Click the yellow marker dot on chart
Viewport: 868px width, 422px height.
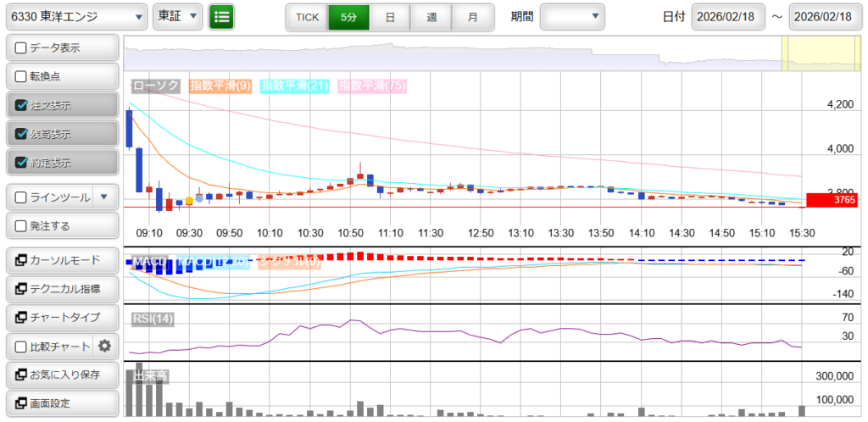click(188, 201)
